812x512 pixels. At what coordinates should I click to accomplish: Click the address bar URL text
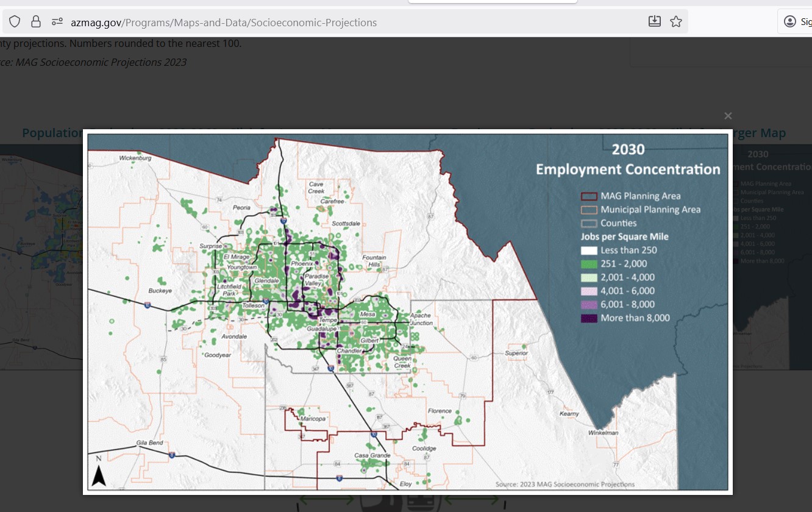tap(224, 23)
